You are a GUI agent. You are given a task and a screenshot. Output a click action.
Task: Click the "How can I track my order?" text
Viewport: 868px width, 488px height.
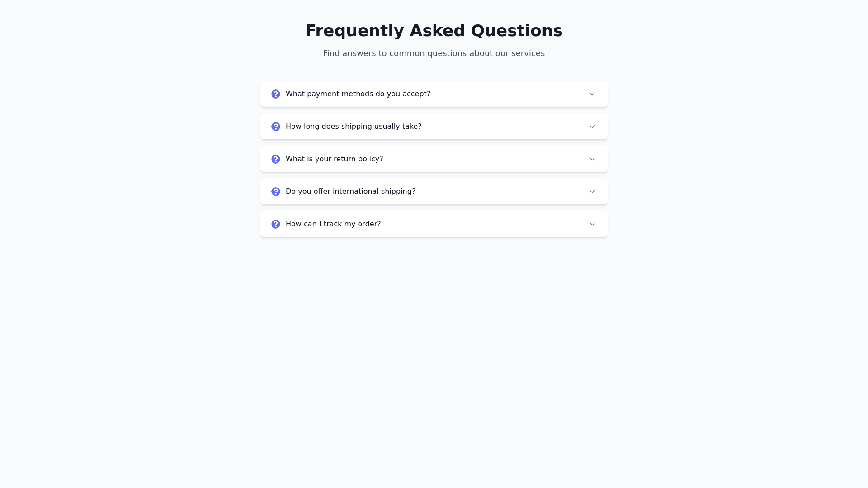coord(333,224)
